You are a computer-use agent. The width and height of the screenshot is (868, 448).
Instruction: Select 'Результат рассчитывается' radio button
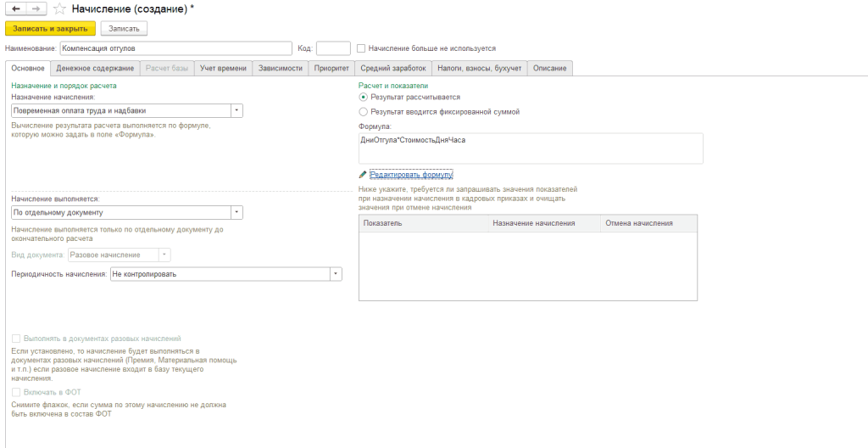[x=364, y=98]
